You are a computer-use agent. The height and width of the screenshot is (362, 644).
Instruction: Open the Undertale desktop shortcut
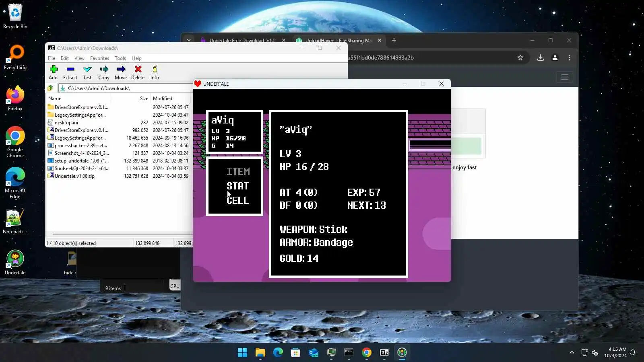pyautogui.click(x=15, y=263)
